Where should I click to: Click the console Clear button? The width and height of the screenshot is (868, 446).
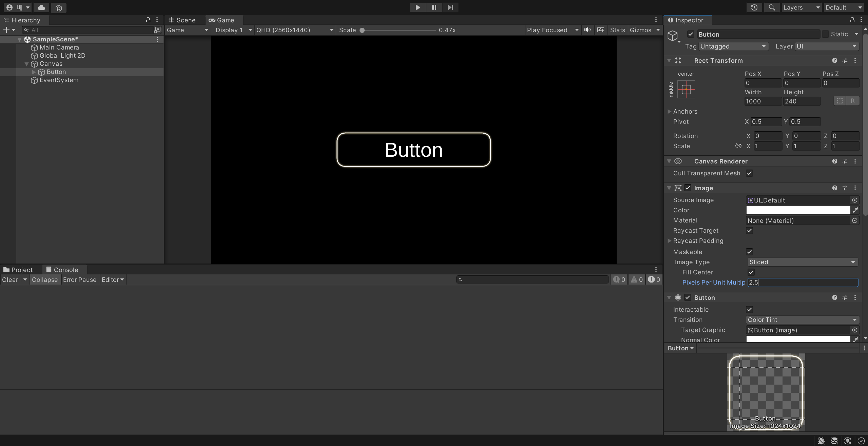point(10,280)
